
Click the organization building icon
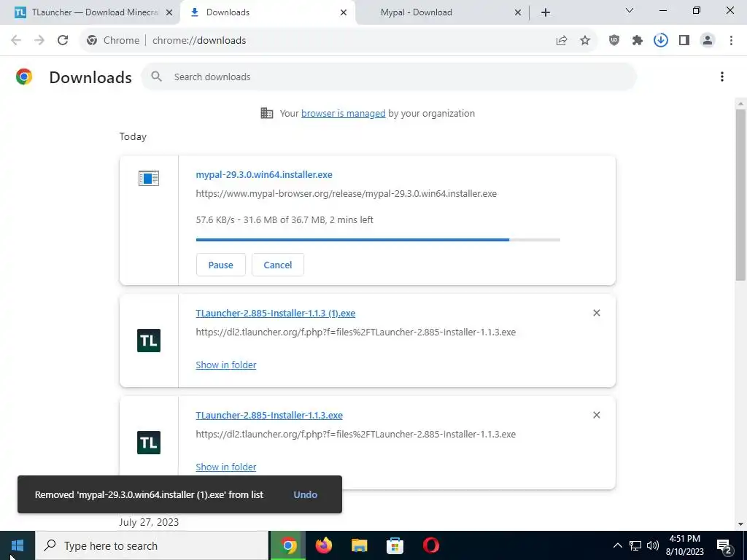pos(267,113)
